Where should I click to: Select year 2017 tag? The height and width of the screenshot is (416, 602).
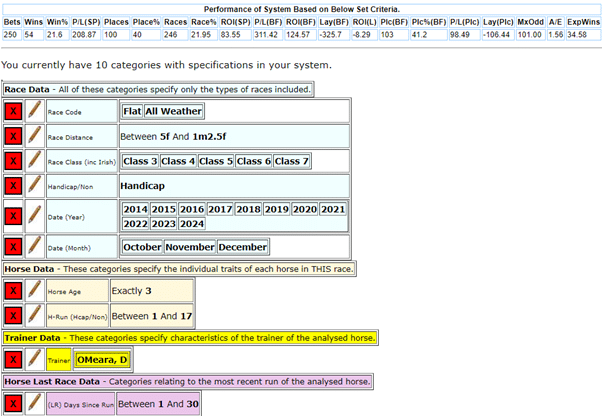(x=220, y=209)
